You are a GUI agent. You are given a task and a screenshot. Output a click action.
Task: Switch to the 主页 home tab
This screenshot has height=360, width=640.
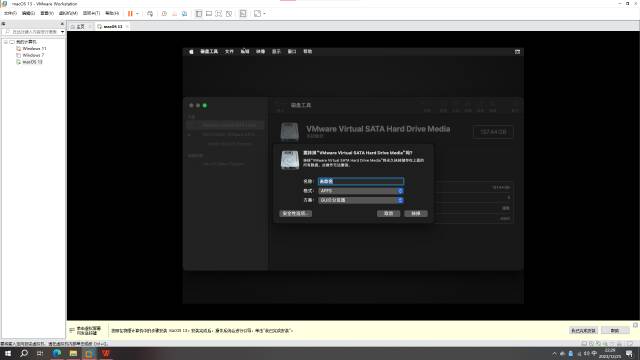(80, 27)
